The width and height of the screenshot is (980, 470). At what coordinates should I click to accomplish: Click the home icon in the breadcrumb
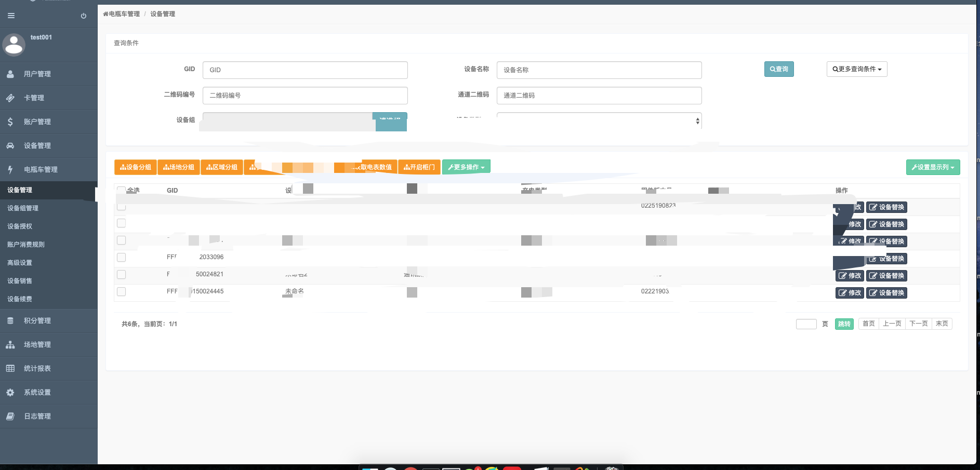click(105, 14)
